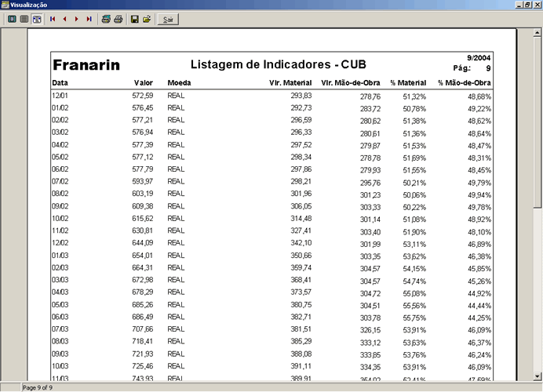Screen dimensions: 543x392
Task: Click the material value 297,52
Action: tap(301, 144)
